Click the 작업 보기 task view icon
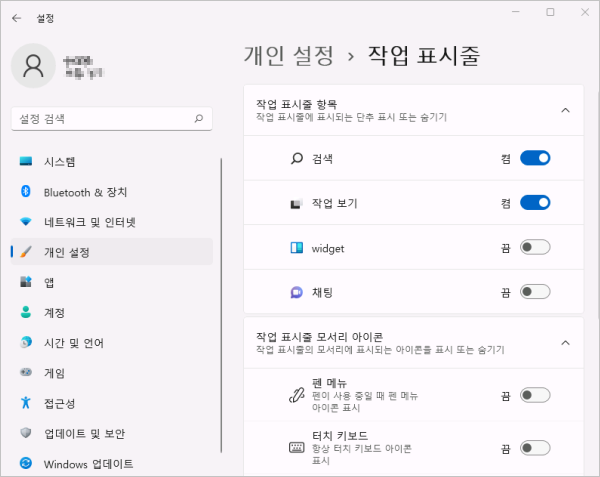The image size is (600, 477). pyautogui.click(x=297, y=203)
